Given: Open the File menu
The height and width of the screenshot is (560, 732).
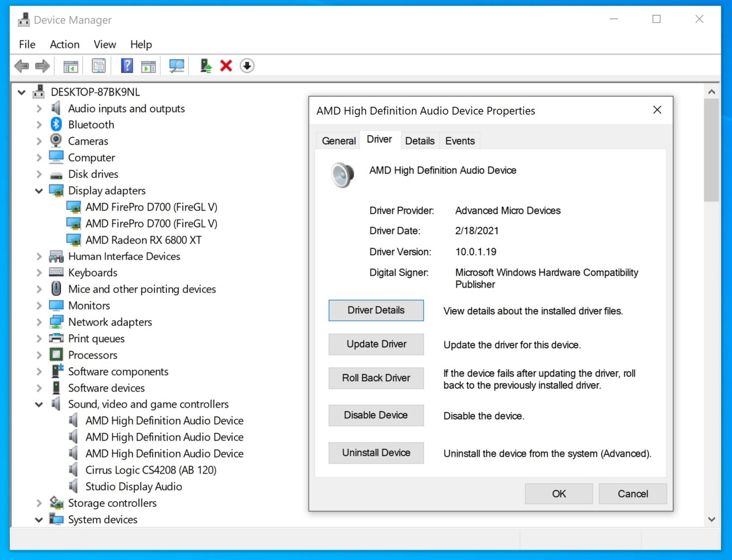Looking at the screenshot, I should [x=27, y=44].
